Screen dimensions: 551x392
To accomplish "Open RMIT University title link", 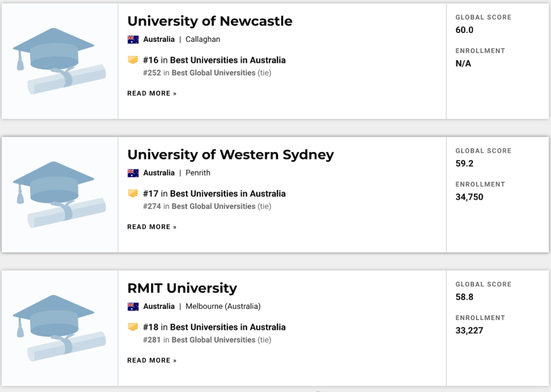I will (x=182, y=288).
